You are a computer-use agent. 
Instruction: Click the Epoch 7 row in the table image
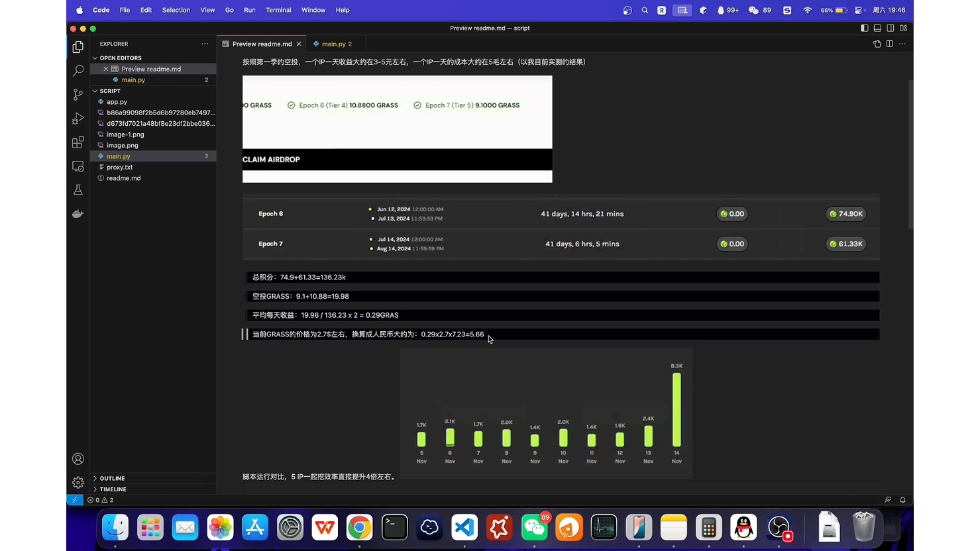point(561,244)
